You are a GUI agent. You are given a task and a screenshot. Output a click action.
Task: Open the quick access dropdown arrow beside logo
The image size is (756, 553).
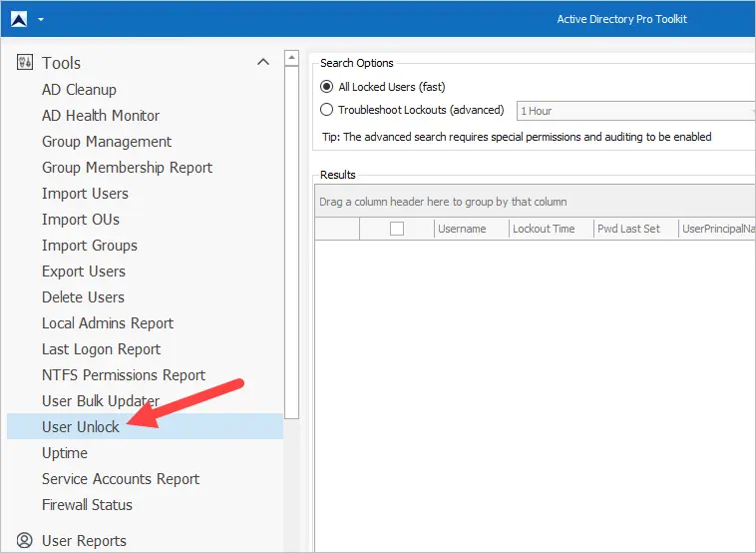click(x=41, y=19)
